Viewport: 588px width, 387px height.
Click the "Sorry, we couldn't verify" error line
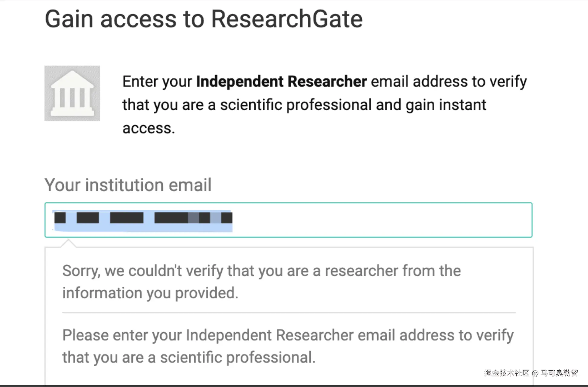[261, 271]
